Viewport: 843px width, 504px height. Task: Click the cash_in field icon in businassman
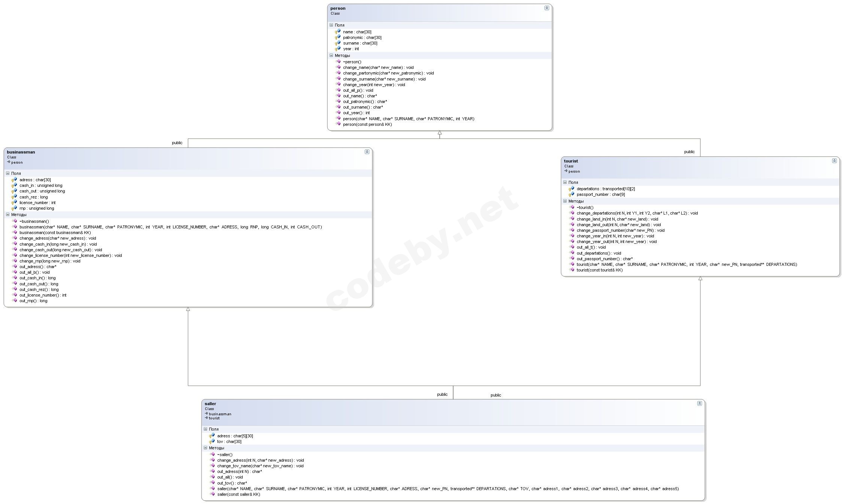[x=14, y=185]
